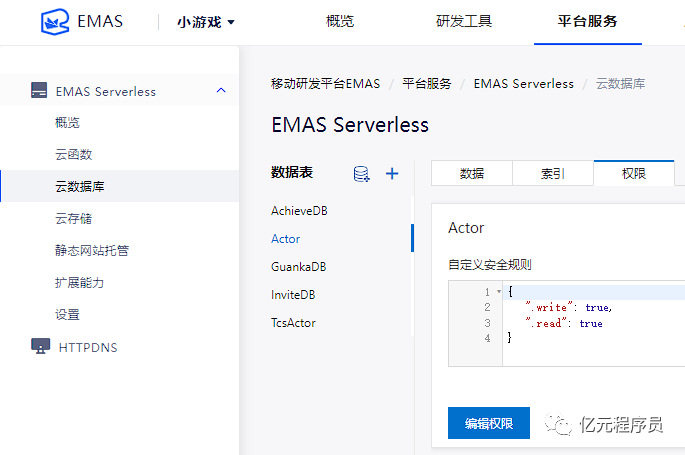Follow the 平台服务 breadcrumb link
Viewport: 685px width, 455px height.
coord(427,83)
